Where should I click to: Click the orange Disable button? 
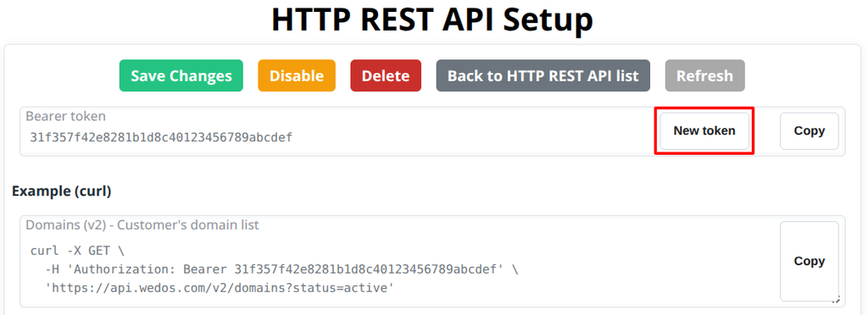tap(297, 75)
